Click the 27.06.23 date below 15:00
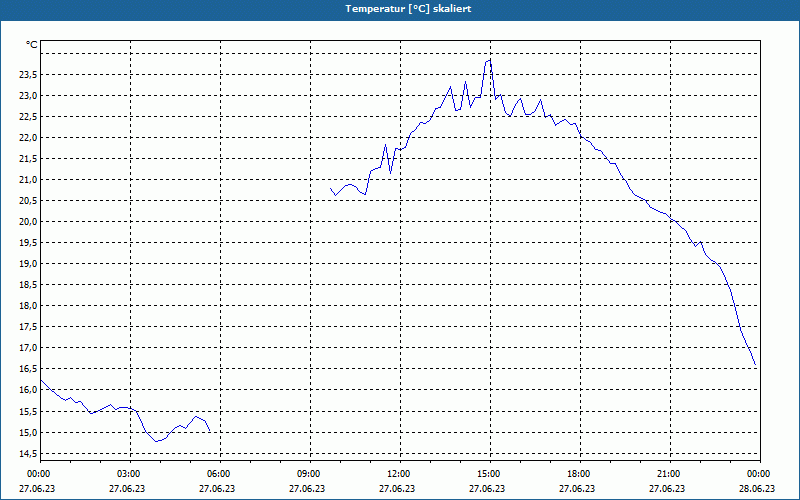 [487, 489]
